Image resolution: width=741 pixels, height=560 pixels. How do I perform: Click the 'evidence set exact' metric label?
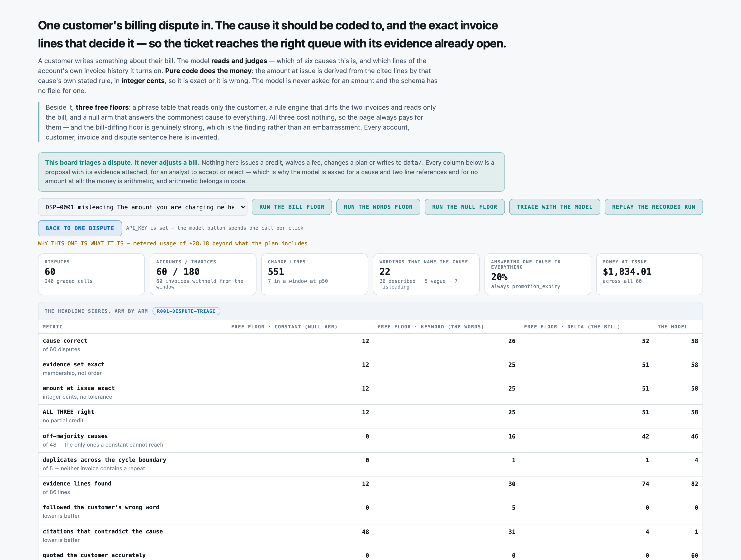tap(73, 364)
